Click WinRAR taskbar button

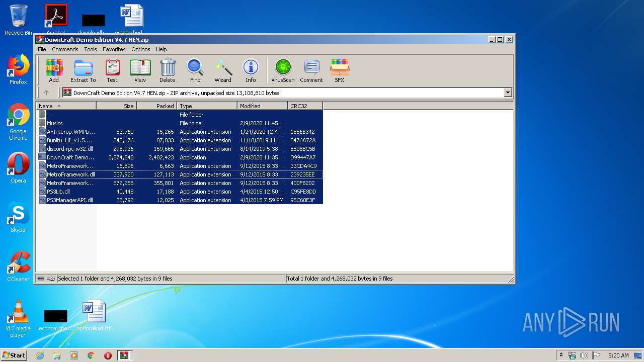coord(124,355)
